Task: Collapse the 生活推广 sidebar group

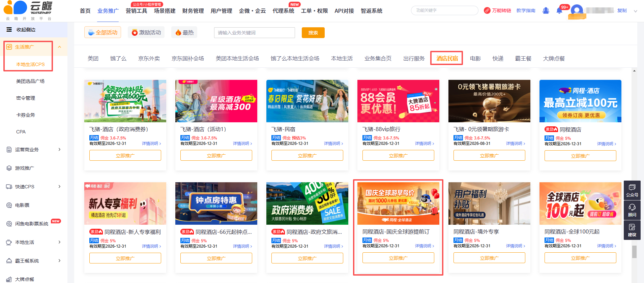Action: [60, 47]
